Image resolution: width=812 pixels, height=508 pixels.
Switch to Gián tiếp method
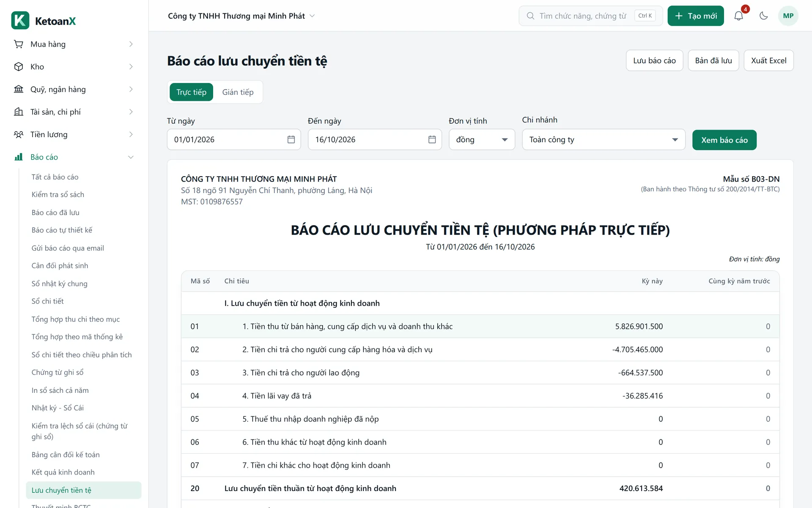(238, 92)
